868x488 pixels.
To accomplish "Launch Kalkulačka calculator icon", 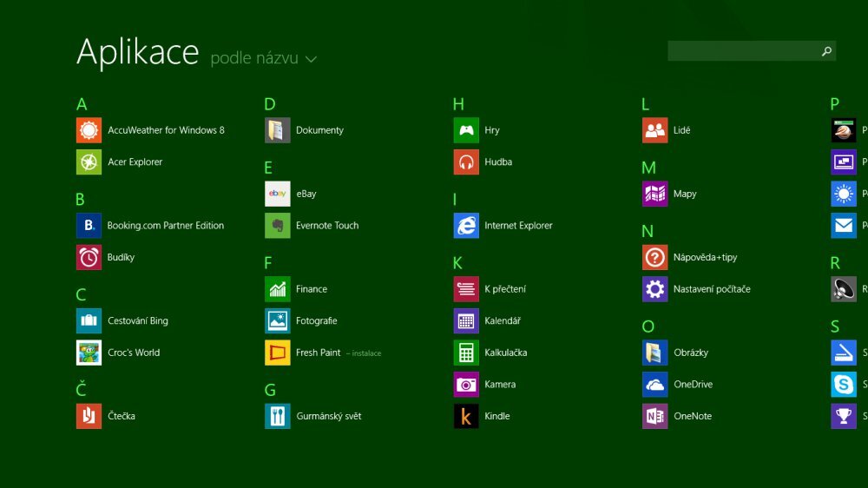I will pos(466,353).
